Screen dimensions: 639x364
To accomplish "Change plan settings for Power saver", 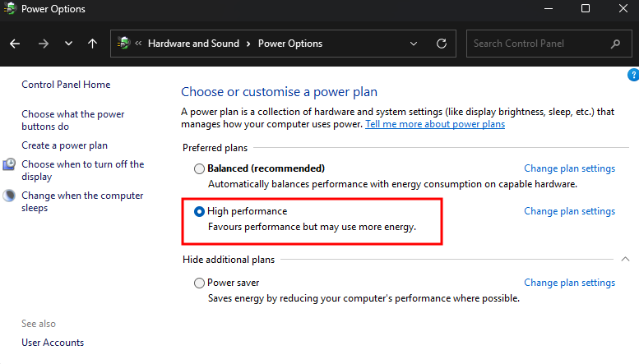I will 569,283.
